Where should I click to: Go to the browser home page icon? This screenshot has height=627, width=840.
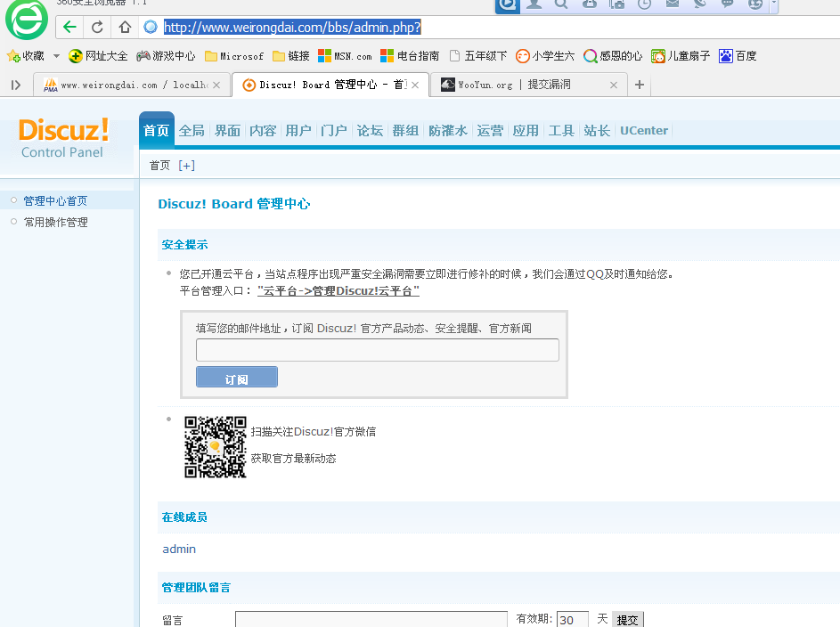pos(125,27)
